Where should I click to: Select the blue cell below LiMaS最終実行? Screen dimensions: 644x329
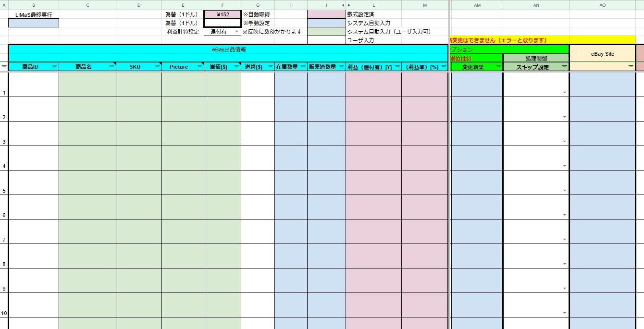click(x=34, y=23)
